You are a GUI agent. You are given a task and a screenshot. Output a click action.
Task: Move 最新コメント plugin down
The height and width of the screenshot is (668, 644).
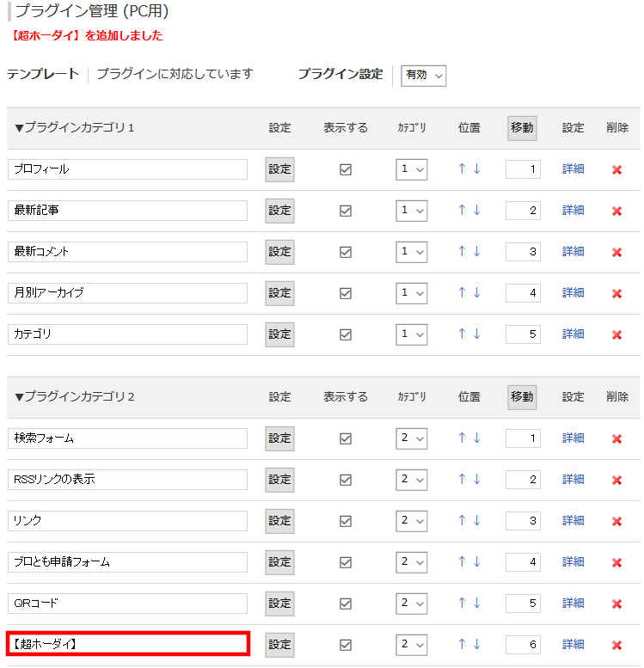click(476, 251)
